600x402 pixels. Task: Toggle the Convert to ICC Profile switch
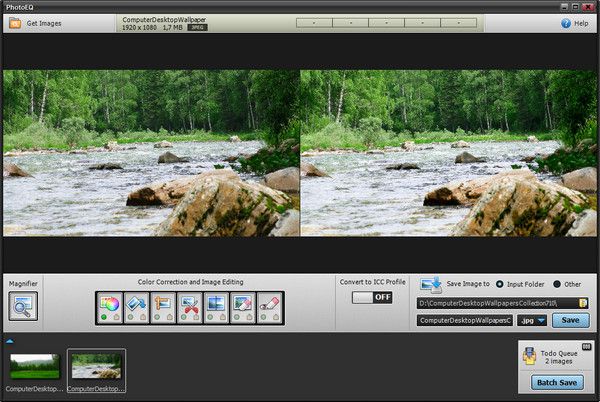(x=370, y=298)
